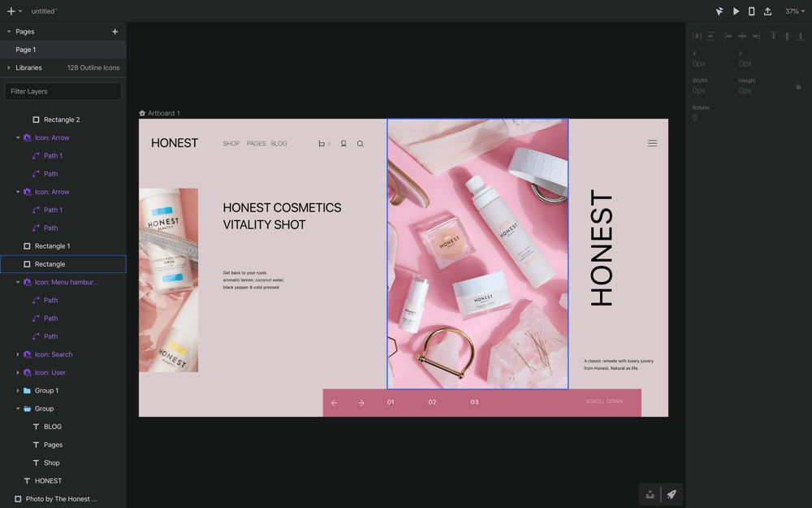Collapse the open Group folder above BLOG
This screenshot has width=812, height=508.
18,409
